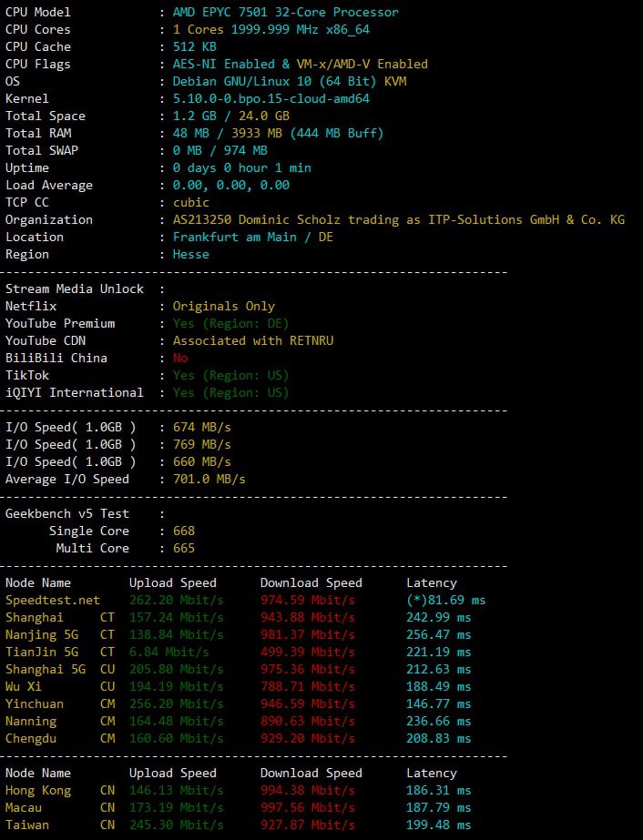
Task: Click the YouTube Premium Yes (Region: DE) result
Action: pos(230,324)
